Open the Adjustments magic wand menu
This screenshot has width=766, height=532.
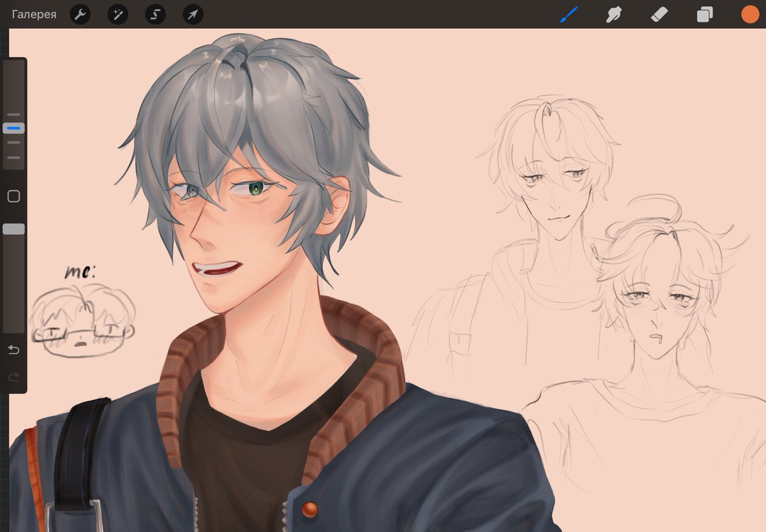click(117, 14)
